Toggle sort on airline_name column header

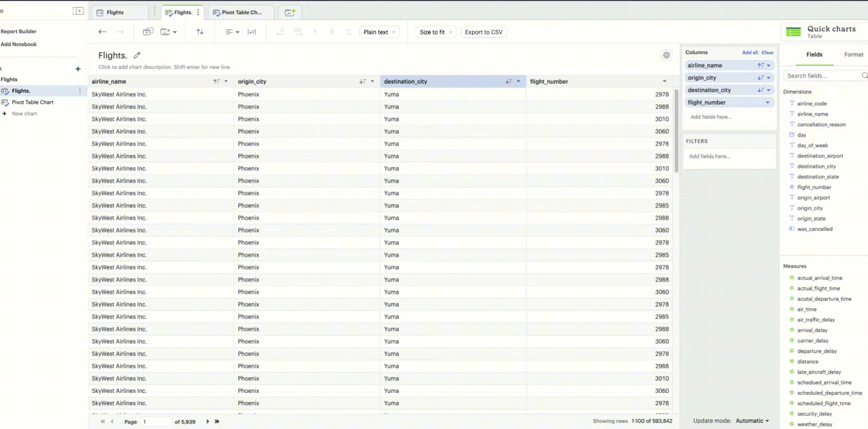click(217, 81)
